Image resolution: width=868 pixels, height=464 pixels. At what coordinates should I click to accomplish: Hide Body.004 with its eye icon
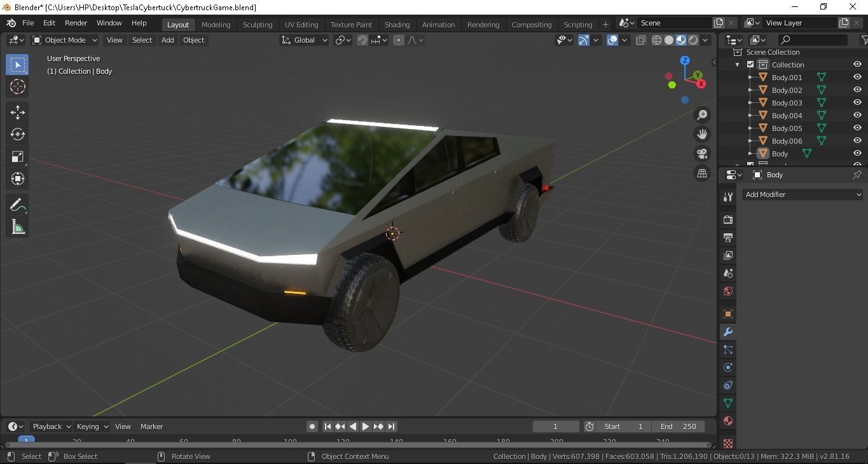tap(857, 115)
